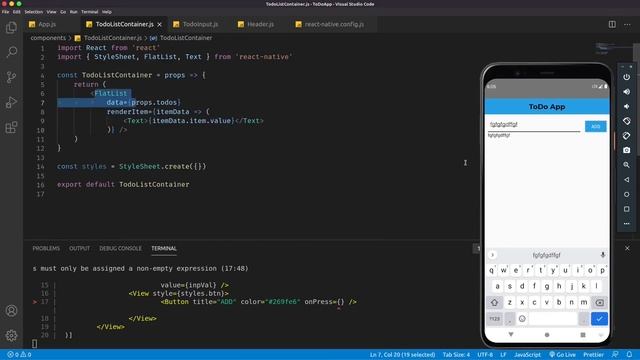Viewport: 640px width, 360px height.
Task: Take emulator screenshot with camera icon
Action: (627, 150)
